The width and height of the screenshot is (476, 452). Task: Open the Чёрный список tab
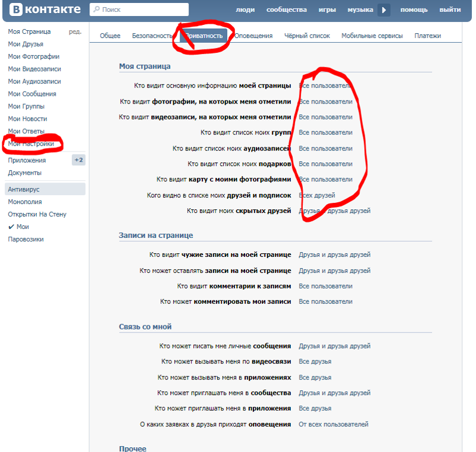coord(306,36)
